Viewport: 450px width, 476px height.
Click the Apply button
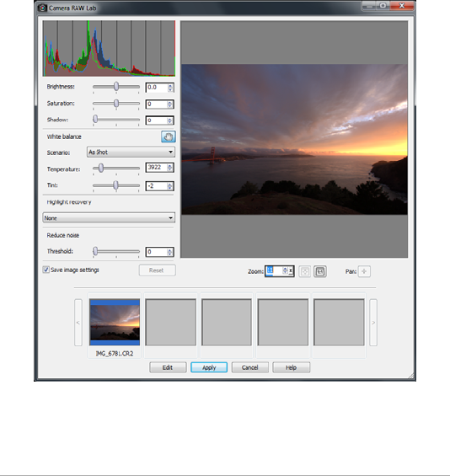pyautogui.click(x=209, y=367)
